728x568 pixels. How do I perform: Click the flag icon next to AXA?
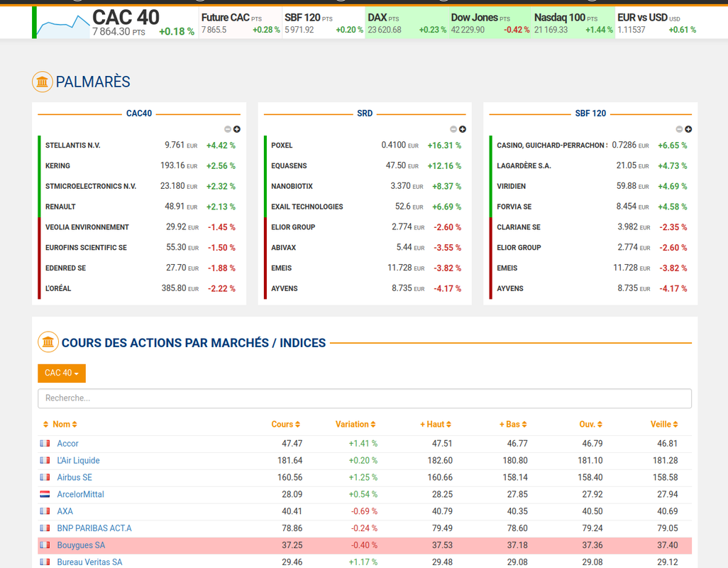click(x=45, y=511)
